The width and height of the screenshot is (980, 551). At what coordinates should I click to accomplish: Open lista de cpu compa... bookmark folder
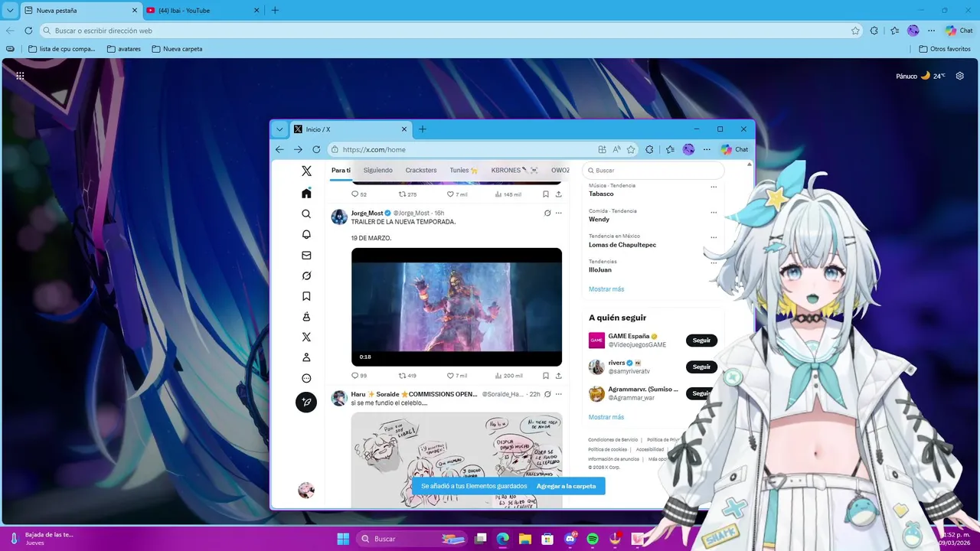point(62,48)
